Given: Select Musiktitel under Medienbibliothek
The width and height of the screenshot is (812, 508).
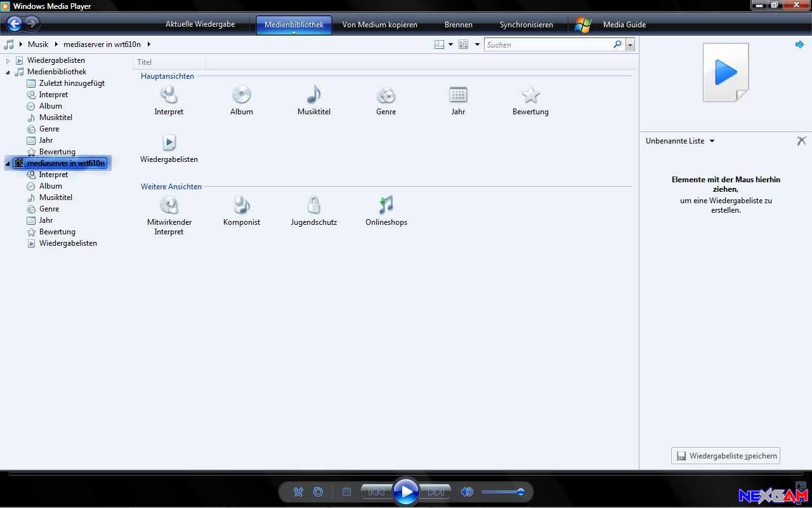Looking at the screenshot, I should click(55, 117).
